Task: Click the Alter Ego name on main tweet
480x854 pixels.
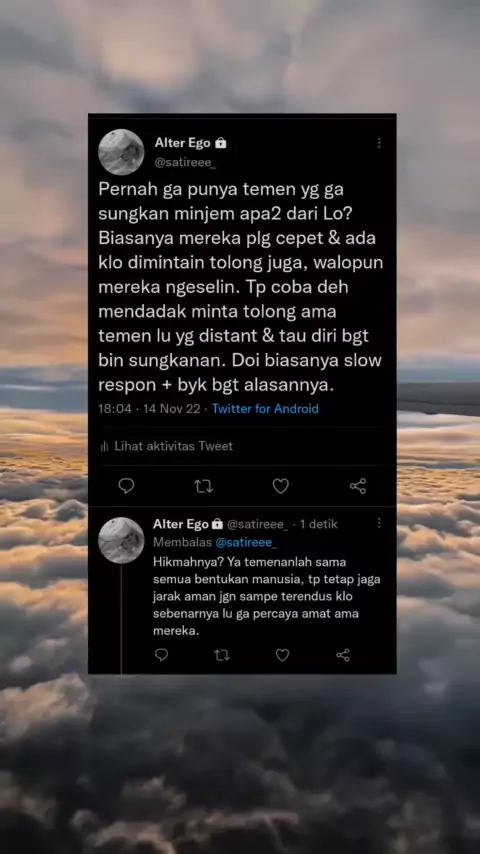Action: (x=183, y=143)
